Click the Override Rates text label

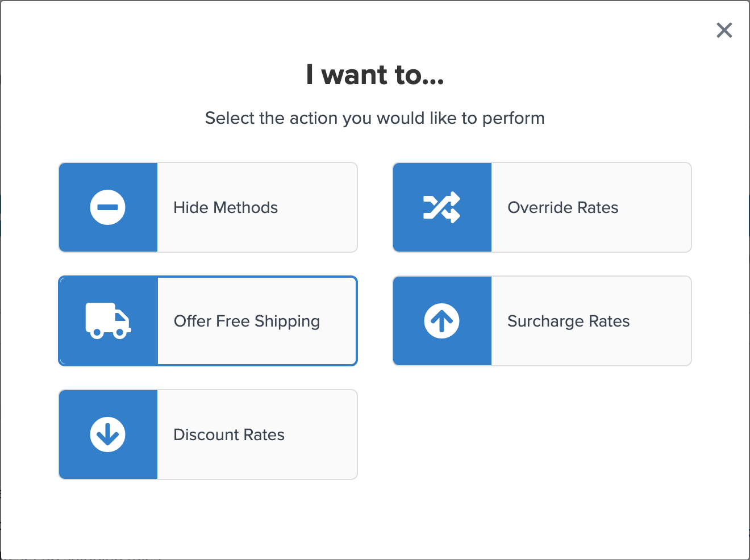coord(562,207)
